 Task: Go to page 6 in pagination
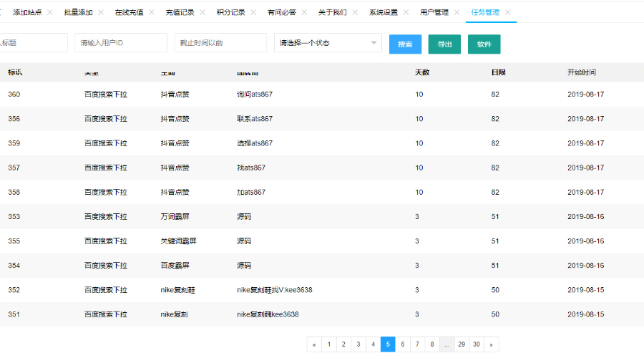point(403,344)
